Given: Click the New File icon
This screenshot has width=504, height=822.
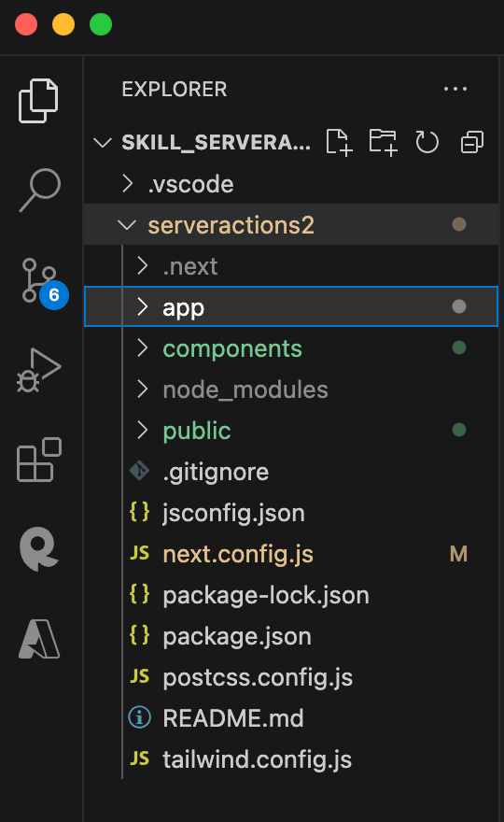Looking at the screenshot, I should (339, 142).
